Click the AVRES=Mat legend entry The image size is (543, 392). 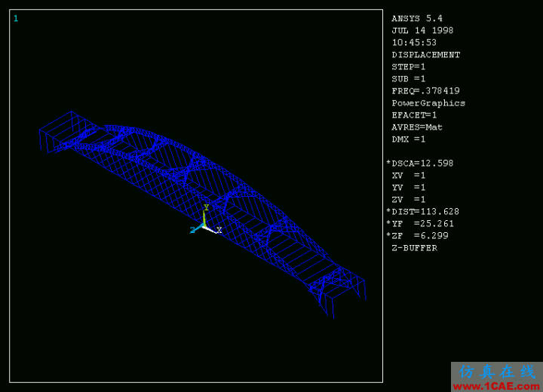(x=417, y=127)
